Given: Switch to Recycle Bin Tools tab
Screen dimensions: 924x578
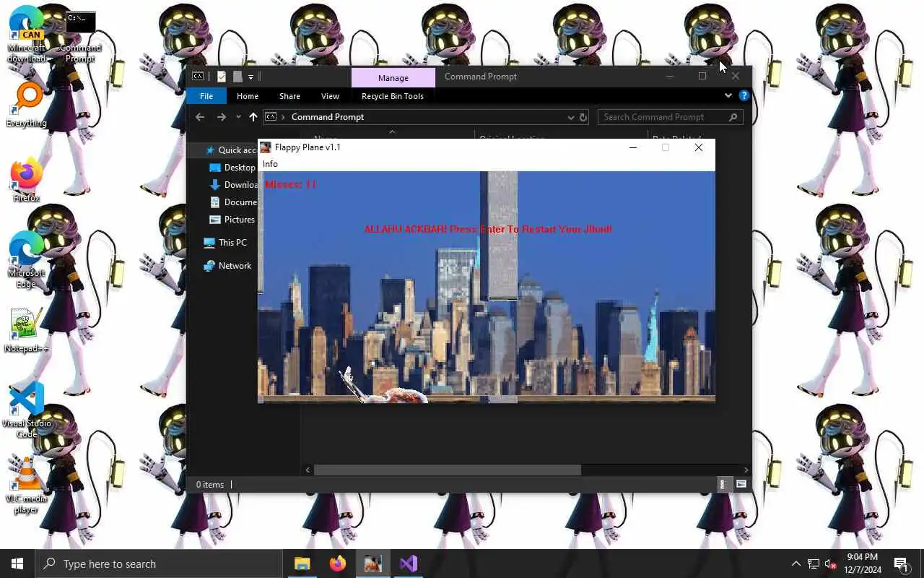Looking at the screenshot, I should (x=393, y=96).
